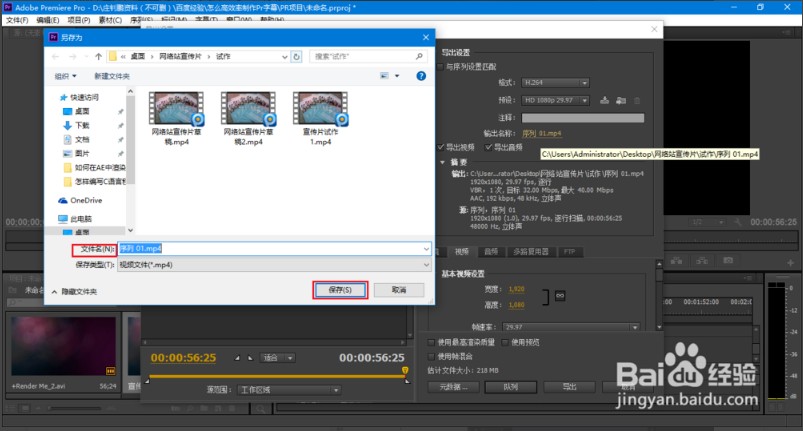Click the delete preset trash icon

[636, 100]
